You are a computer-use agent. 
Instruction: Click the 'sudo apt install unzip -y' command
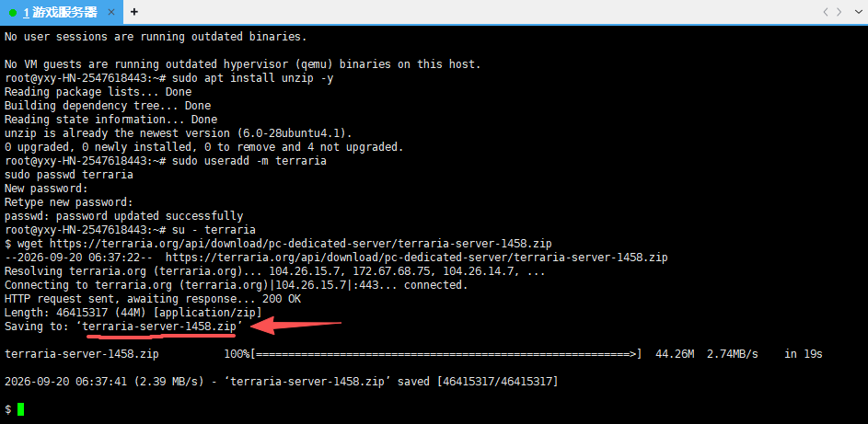coord(252,78)
